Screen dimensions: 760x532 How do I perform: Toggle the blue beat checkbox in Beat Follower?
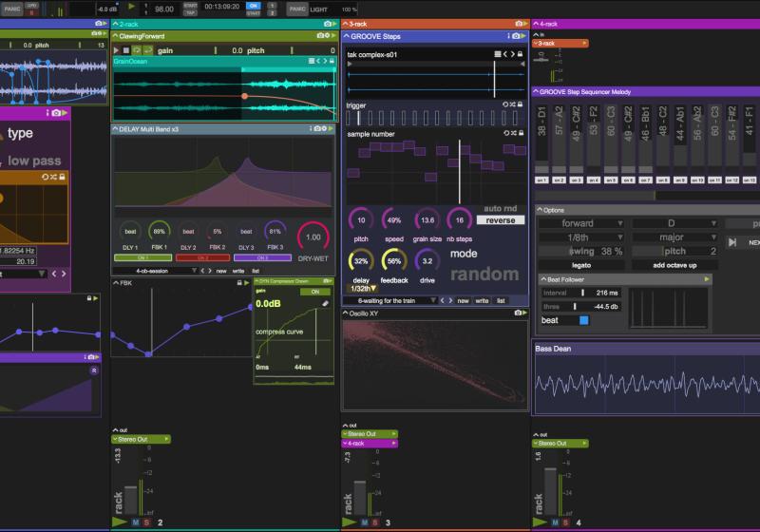[584, 320]
